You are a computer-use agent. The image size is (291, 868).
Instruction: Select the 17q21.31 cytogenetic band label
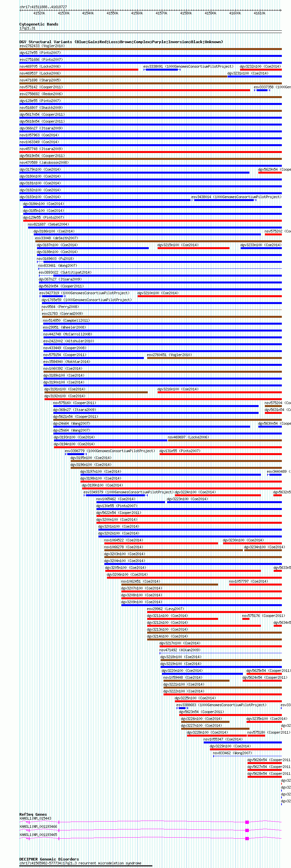point(27,28)
